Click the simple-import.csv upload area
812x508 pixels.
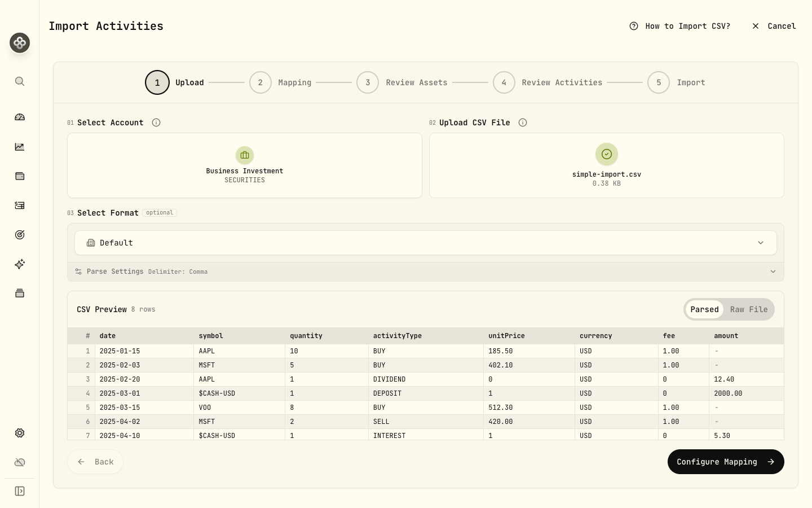pos(607,165)
